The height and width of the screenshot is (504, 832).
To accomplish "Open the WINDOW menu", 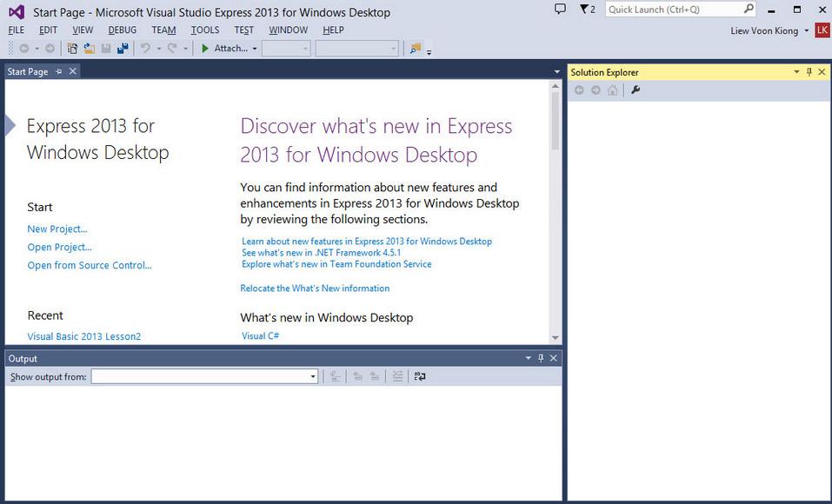I will tap(288, 30).
